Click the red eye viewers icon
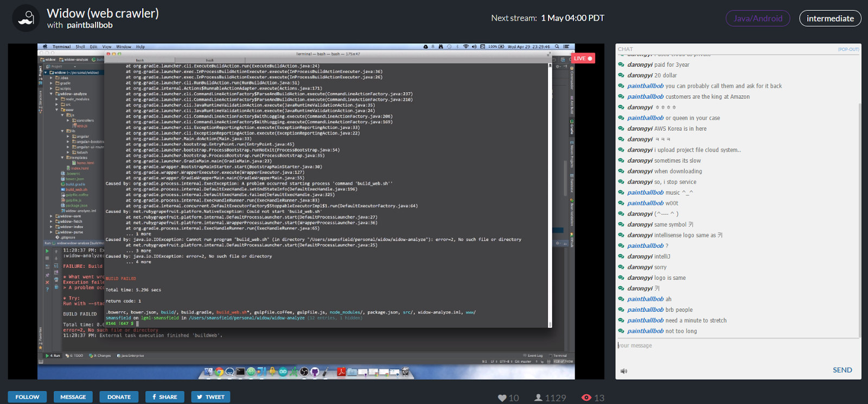The height and width of the screenshot is (404, 868). click(x=586, y=398)
